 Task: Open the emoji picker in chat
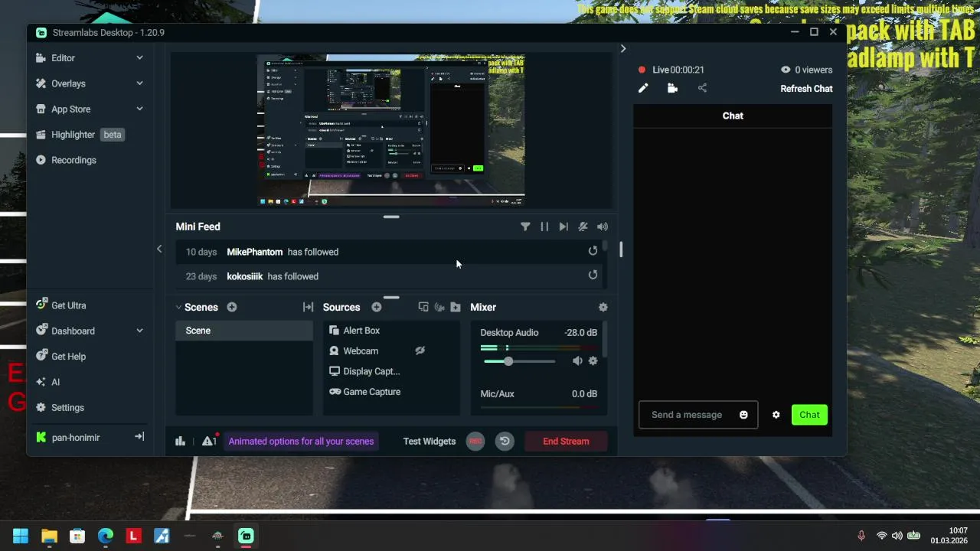pos(743,415)
